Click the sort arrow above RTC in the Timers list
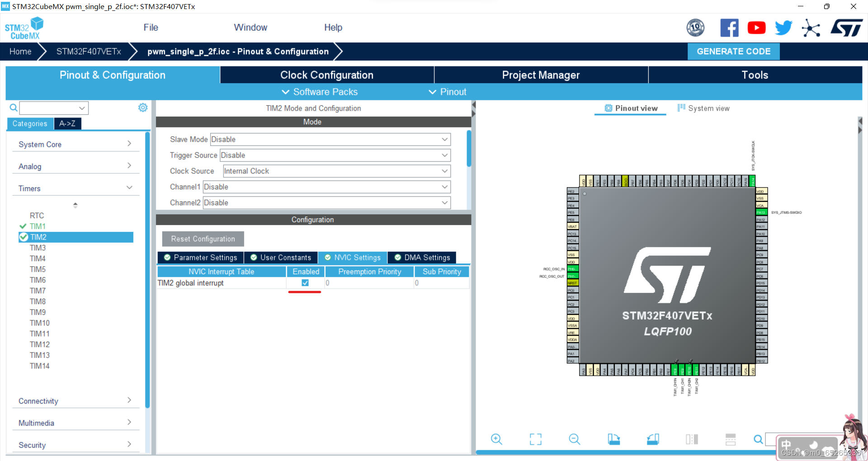 tap(75, 205)
